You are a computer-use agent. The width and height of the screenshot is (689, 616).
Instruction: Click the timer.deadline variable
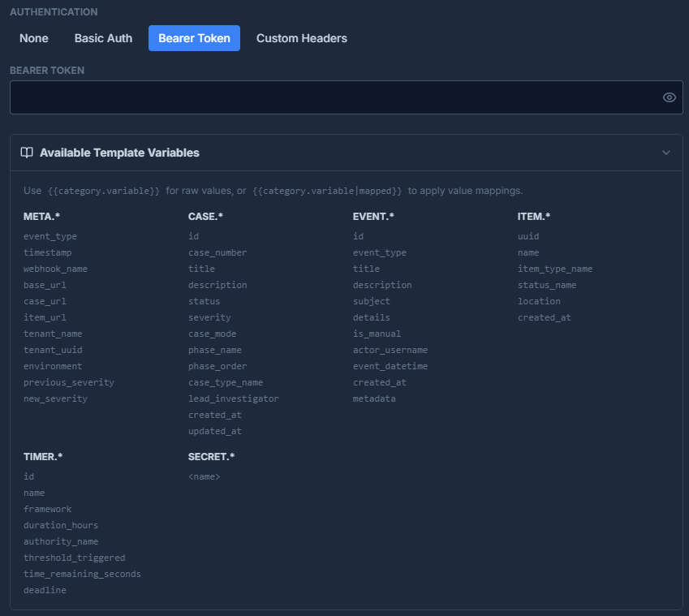pyautogui.click(x=45, y=590)
